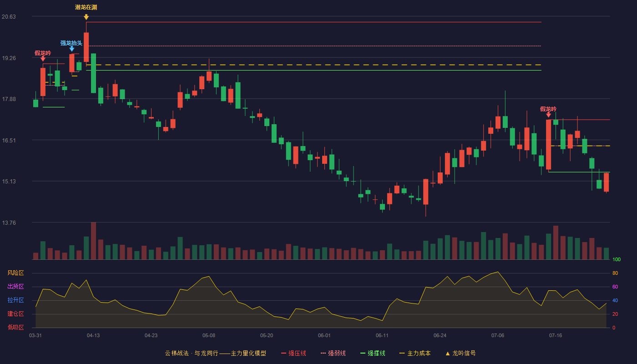Click the 40 indicator scale value
Screen dimensions: 637x364
click(x=615, y=300)
